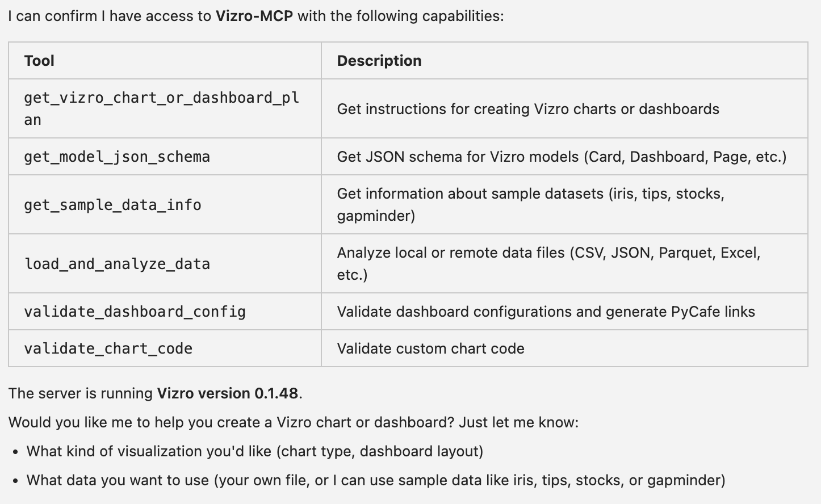Click the 'What kind of visualization' bullet item
Viewport: 821px width, 504px height.
point(255,451)
